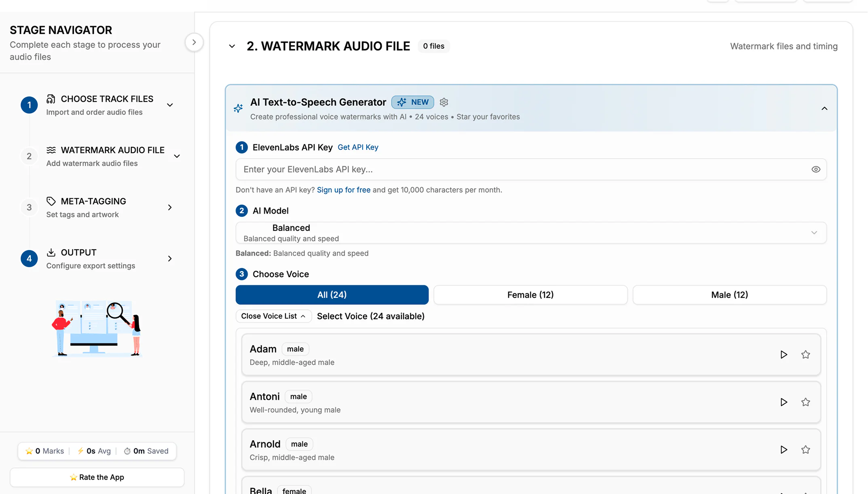Expand the Output stage arrow
This screenshot has height=494, width=868.
[170, 259]
